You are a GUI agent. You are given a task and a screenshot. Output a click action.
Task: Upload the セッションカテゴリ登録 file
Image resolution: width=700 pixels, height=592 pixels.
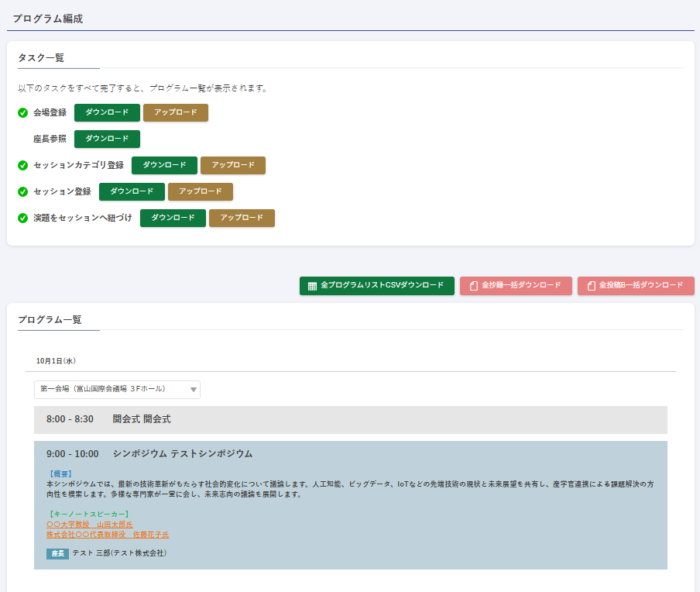[x=232, y=165]
